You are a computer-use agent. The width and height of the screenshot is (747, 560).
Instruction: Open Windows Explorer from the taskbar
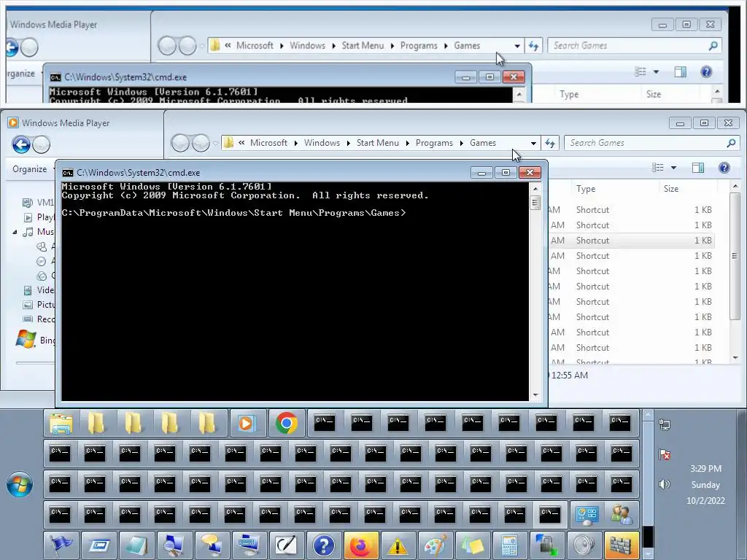tap(61, 423)
